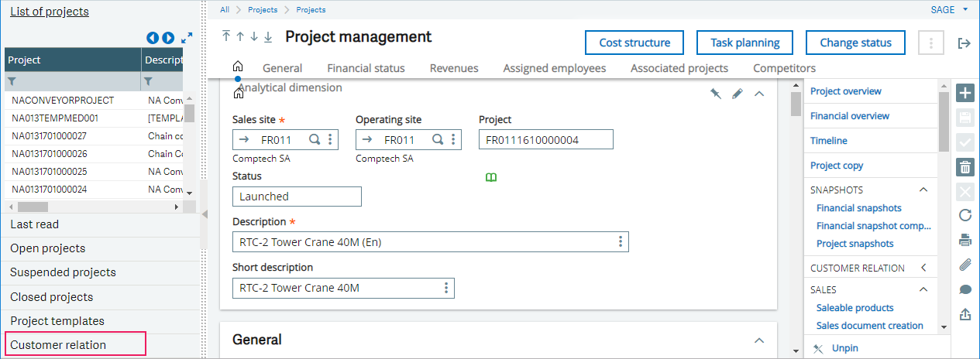Image resolution: width=980 pixels, height=359 pixels.
Task: Expand the CUSTOMER RELATION group
Action: pyautogui.click(x=923, y=268)
